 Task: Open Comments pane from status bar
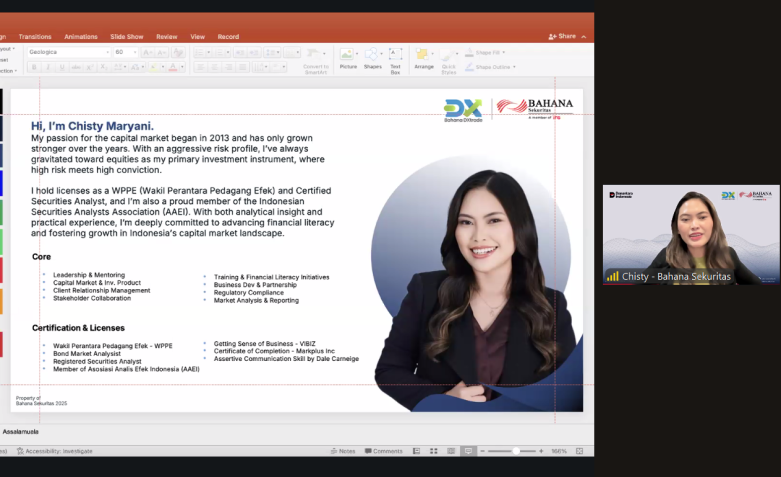(x=384, y=451)
